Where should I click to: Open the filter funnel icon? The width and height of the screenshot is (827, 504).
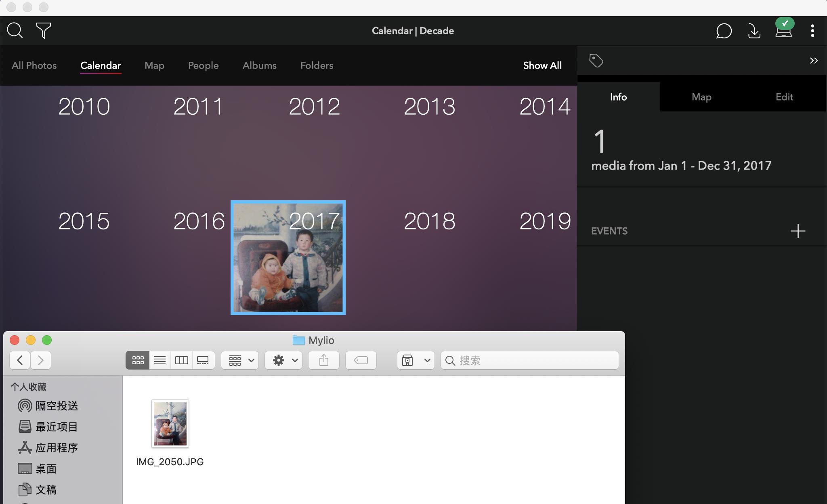tap(43, 31)
